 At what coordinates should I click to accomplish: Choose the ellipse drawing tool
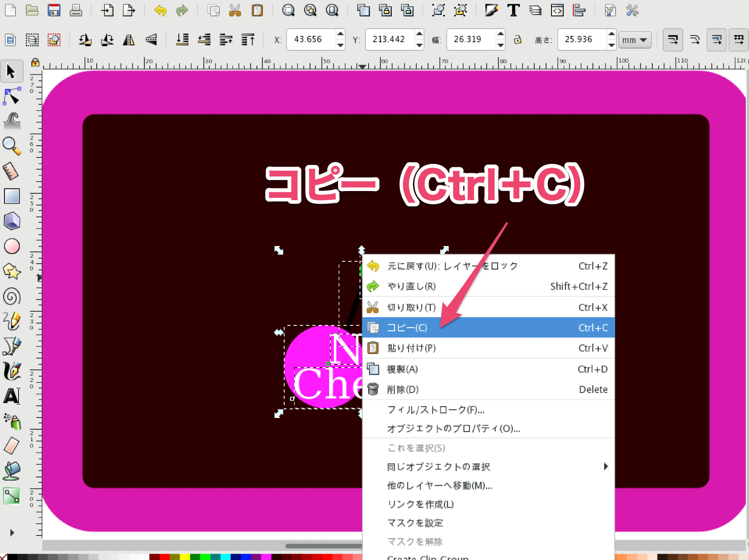click(x=12, y=246)
